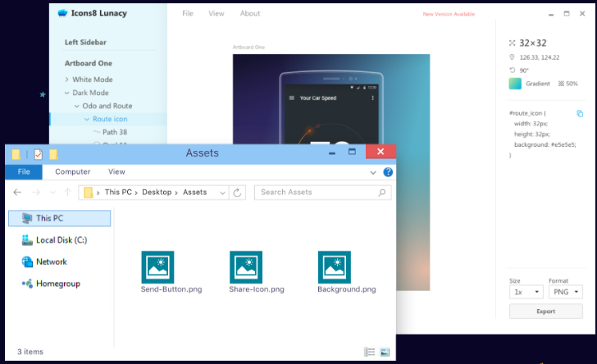Click the 32×32 dimensions value
This screenshot has width=597, height=364.
533,43
